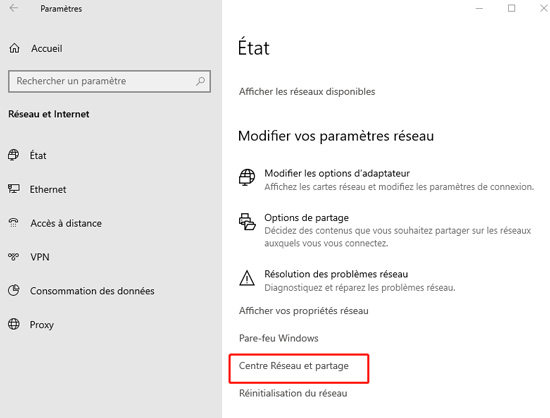Click the back arrow beside Paramètres
The width and height of the screenshot is (550, 418).
click(x=13, y=8)
